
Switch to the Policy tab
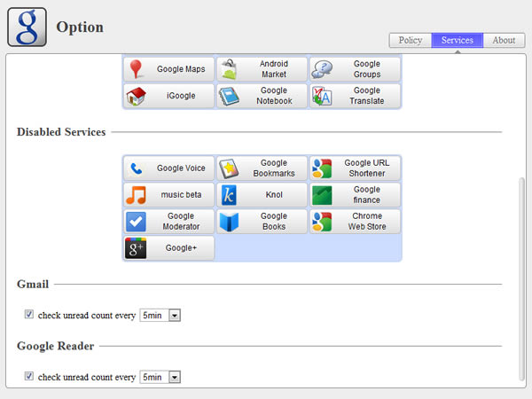411,41
